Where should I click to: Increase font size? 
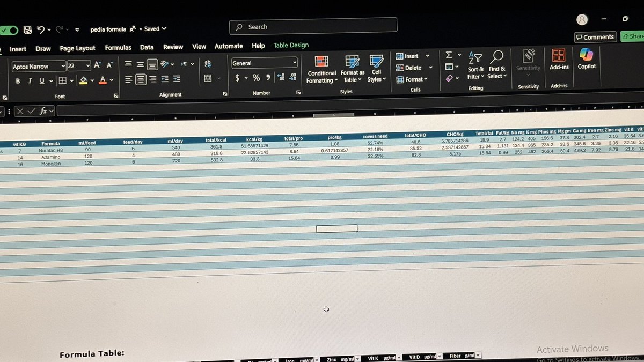(97, 65)
